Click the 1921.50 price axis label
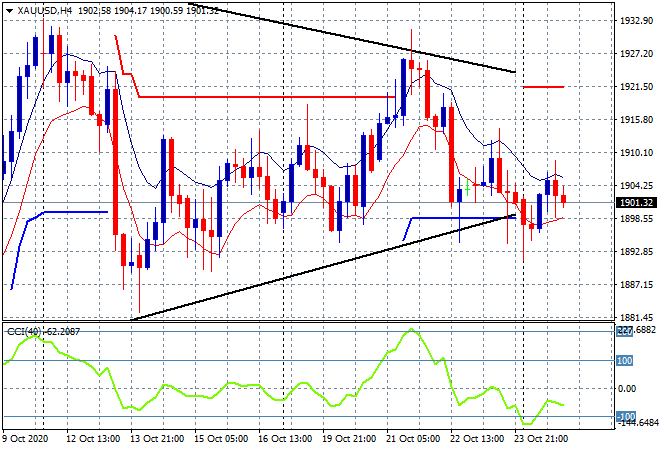The image size is (660, 450). [x=636, y=87]
